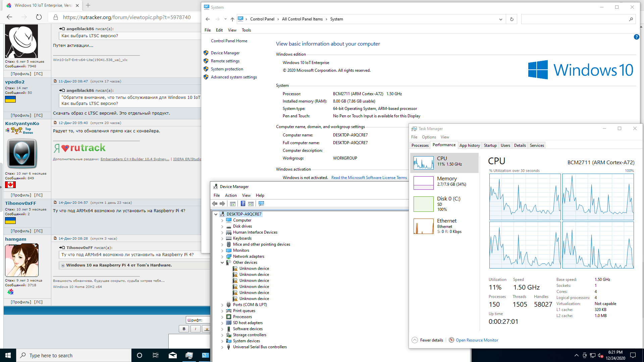Switch to Processes tab in Task Manager
644x362 pixels.
coord(420,145)
